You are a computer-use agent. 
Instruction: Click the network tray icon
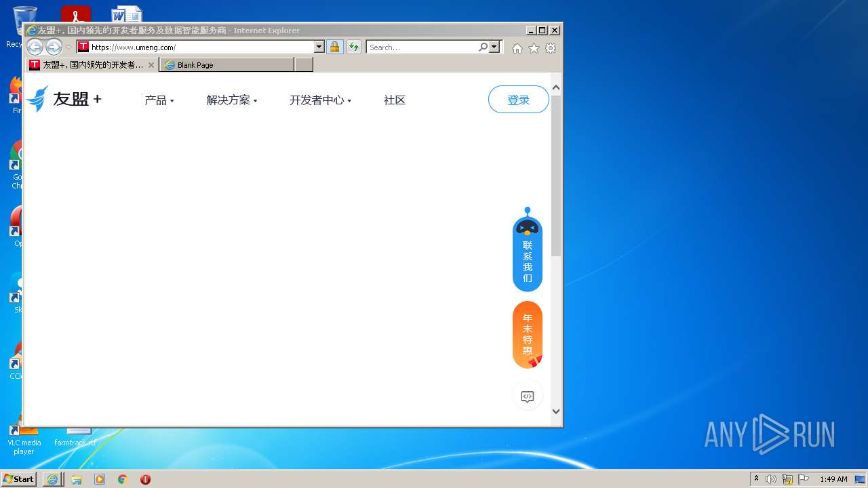click(787, 479)
